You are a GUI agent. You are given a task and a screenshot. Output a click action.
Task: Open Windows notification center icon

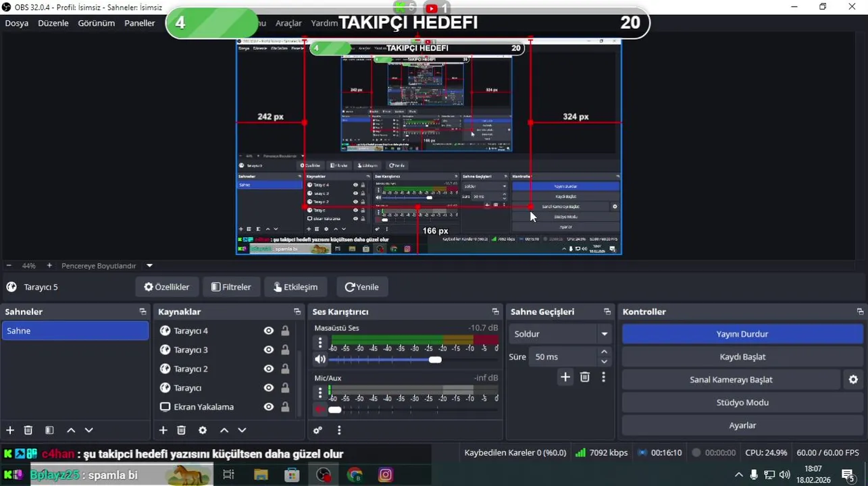click(848, 475)
